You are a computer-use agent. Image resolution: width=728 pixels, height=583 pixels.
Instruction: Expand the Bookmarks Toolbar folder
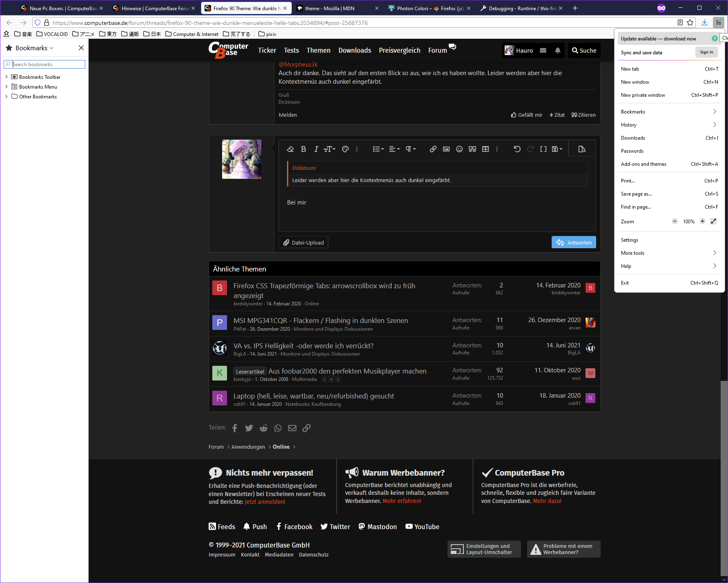coord(7,77)
